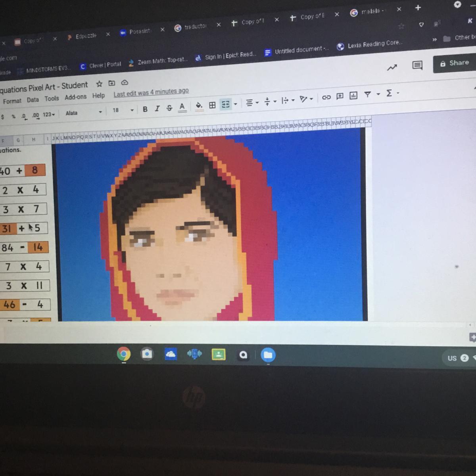
Task: Open text wrapping dropdown
Action: click(x=288, y=100)
